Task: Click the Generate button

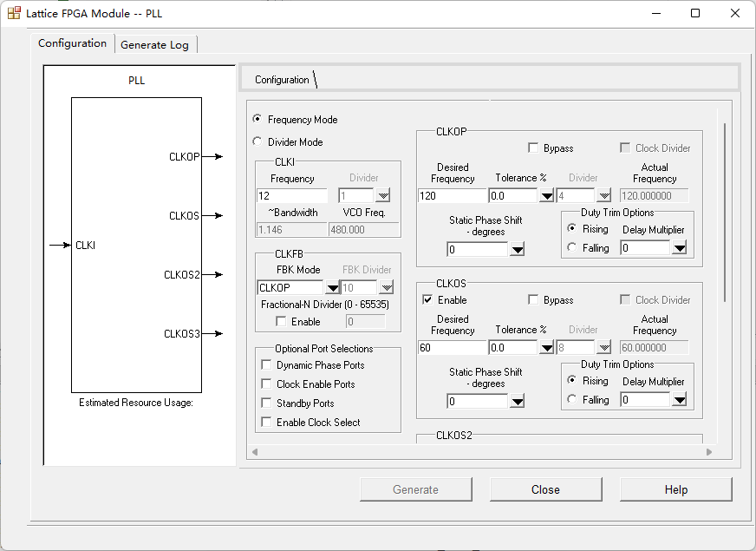Action: click(415, 489)
